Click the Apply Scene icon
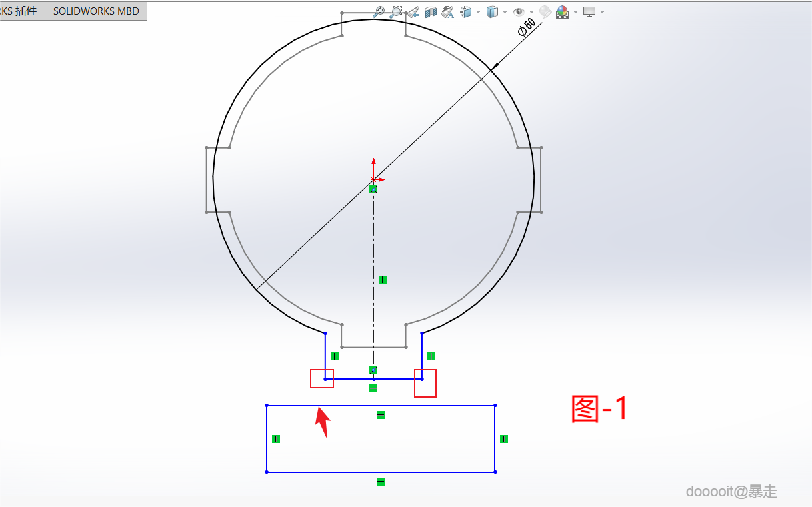 coord(563,11)
